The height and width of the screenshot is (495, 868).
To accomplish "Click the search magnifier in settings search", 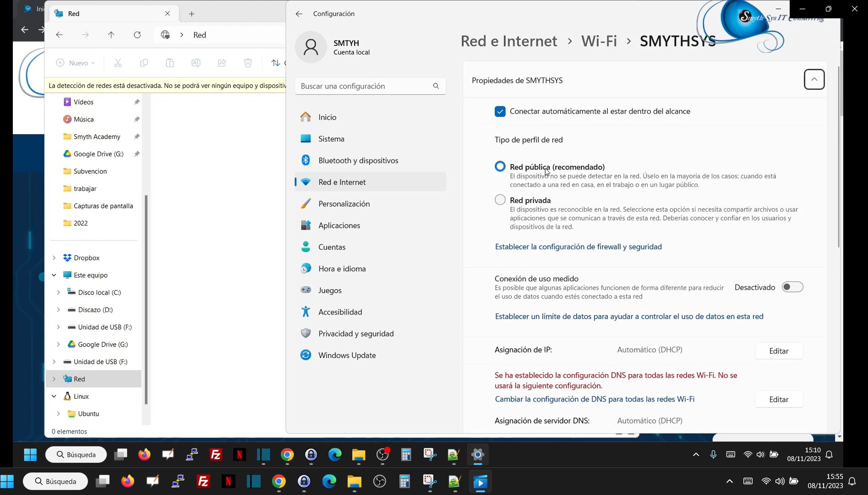I will pos(436,86).
